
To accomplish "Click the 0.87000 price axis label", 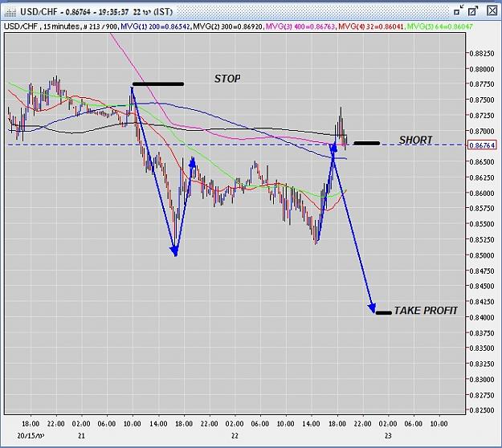I will click(x=481, y=131).
